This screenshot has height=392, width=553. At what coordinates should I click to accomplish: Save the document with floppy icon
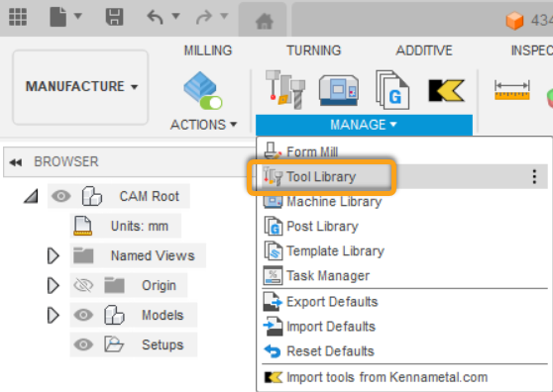click(114, 17)
